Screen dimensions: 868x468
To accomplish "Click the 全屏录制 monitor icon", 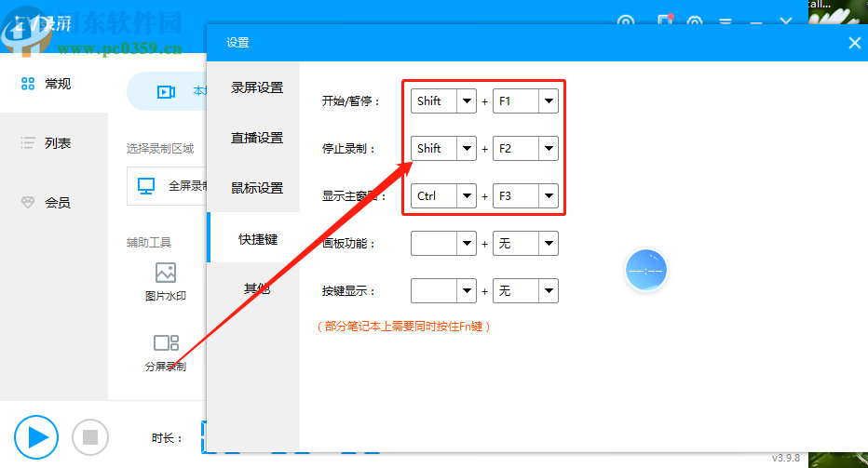I will (146, 186).
